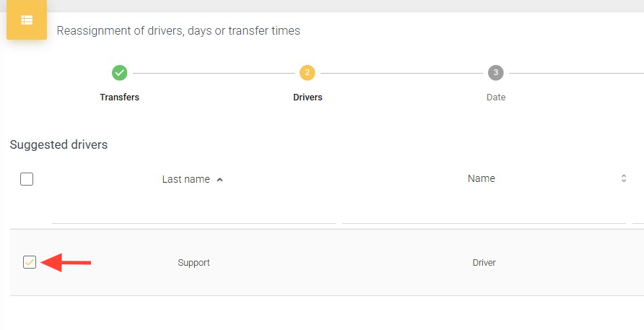
Task: Jump to the Date step label
Action: click(x=496, y=97)
